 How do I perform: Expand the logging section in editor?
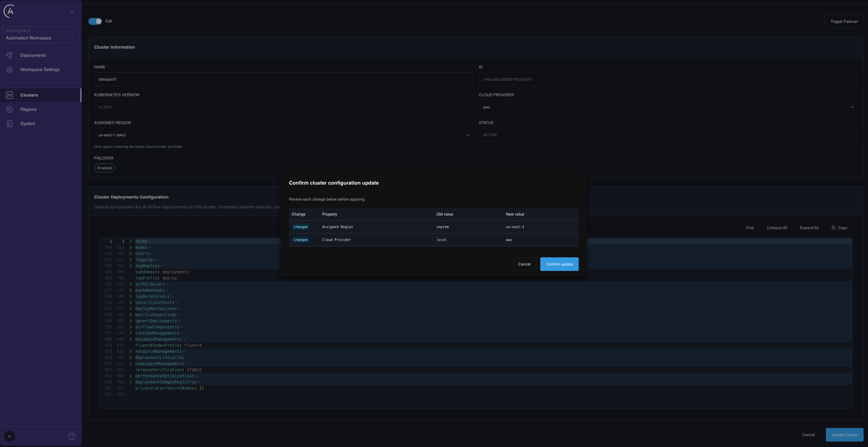[x=131, y=260]
